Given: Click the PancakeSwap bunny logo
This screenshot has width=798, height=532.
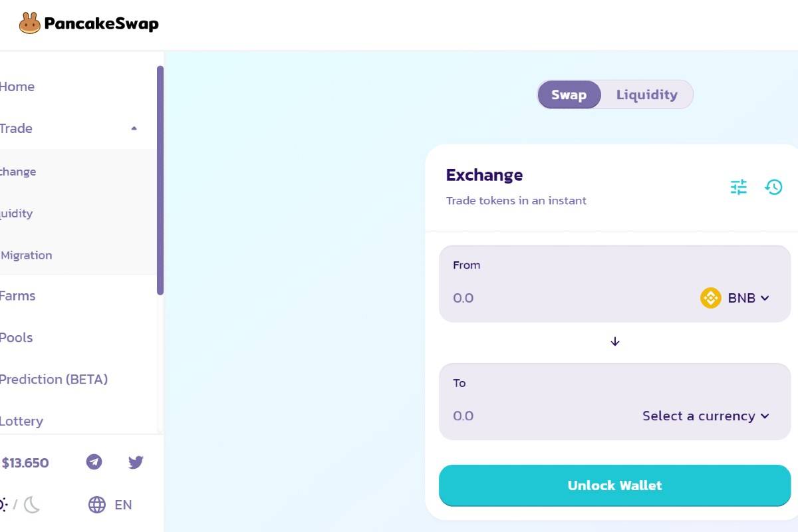Looking at the screenshot, I should click(30, 24).
